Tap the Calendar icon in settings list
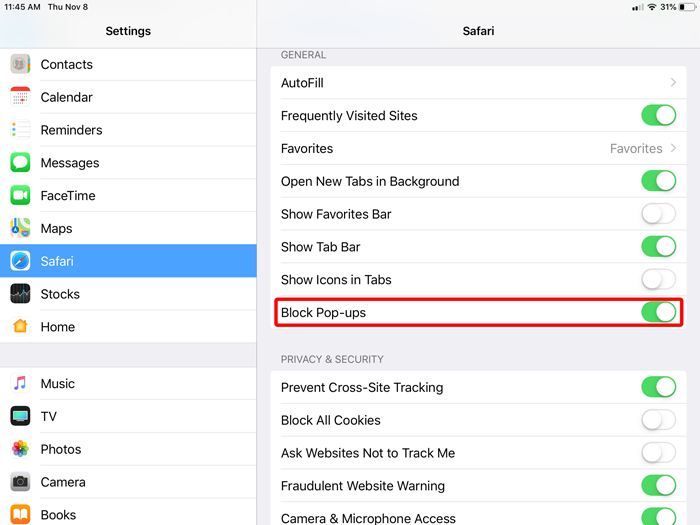Image resolution: width=700 pixels, height=525 pixels. (x=20, y=97)
